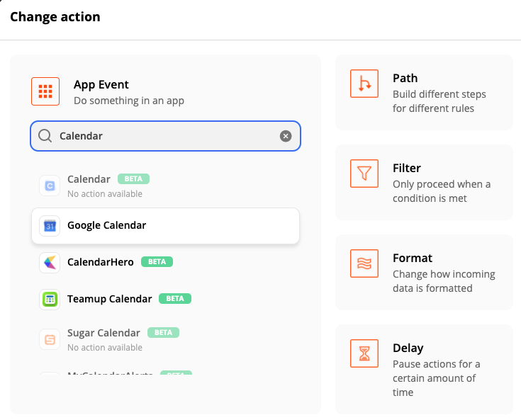Focus the Calendar search input field
This screenshot has height=420, width=521.
pyautogui.click(x=163, y=136)
